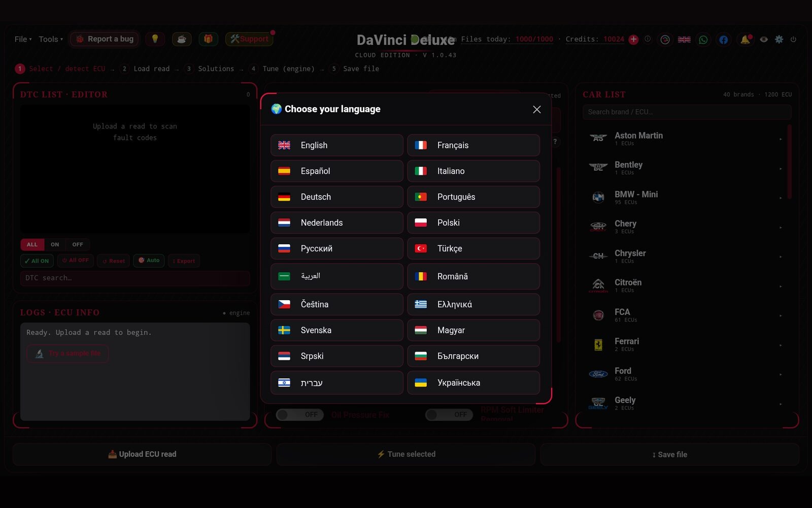Switch language to Svenska
Viewport: 812px width, 508px height.
[x=337, y=330]
